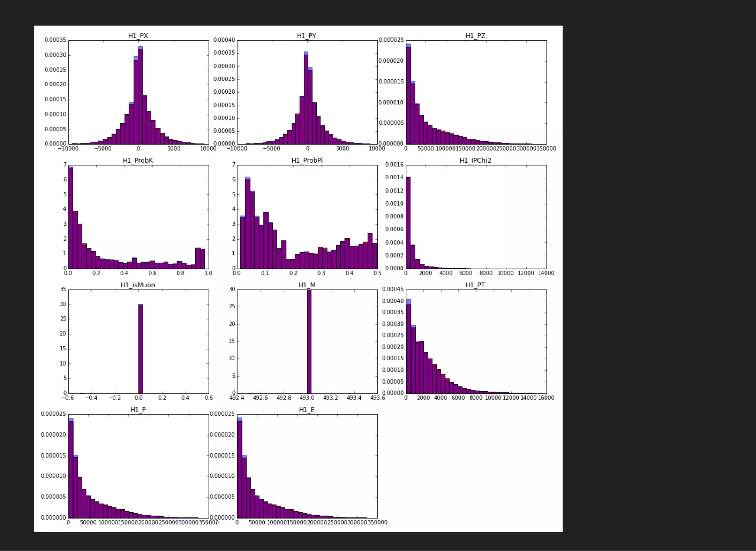Click the 493.0 x-axis label in H1_M
The height and width of the screenshot is (551, 756).
307,398
